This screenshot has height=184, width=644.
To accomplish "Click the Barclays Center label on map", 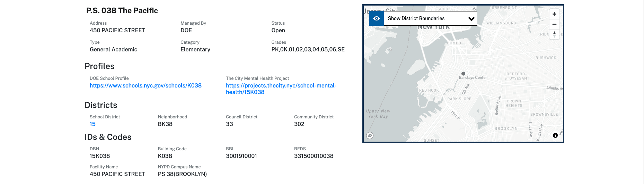I will click(473, 78).
